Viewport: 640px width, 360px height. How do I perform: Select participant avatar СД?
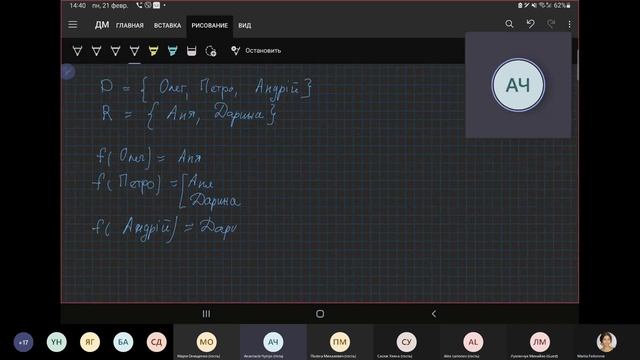click(x=157, y=342)
